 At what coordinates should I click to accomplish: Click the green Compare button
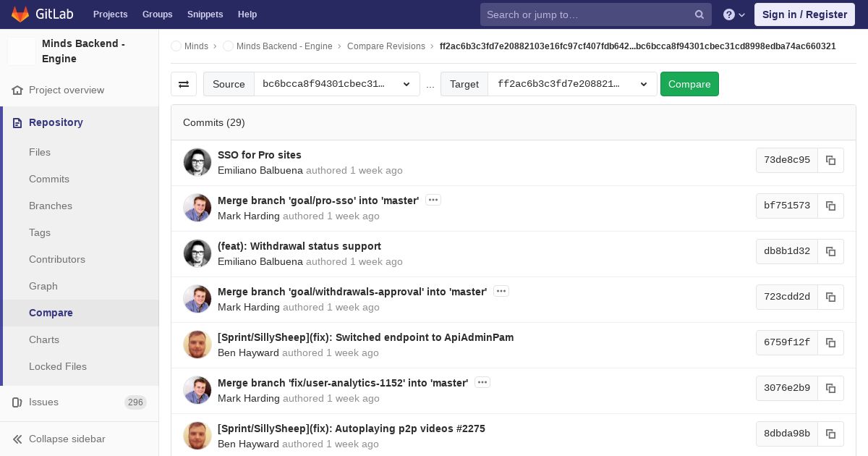[689, 84]
